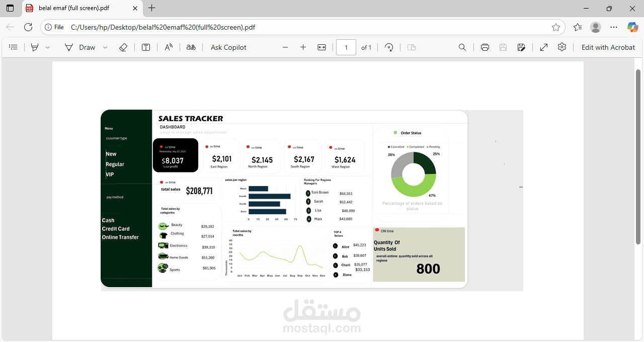Viewport: 644px width, 342px height.
Task: Click the Electronics category row
Action: [187, 246]
